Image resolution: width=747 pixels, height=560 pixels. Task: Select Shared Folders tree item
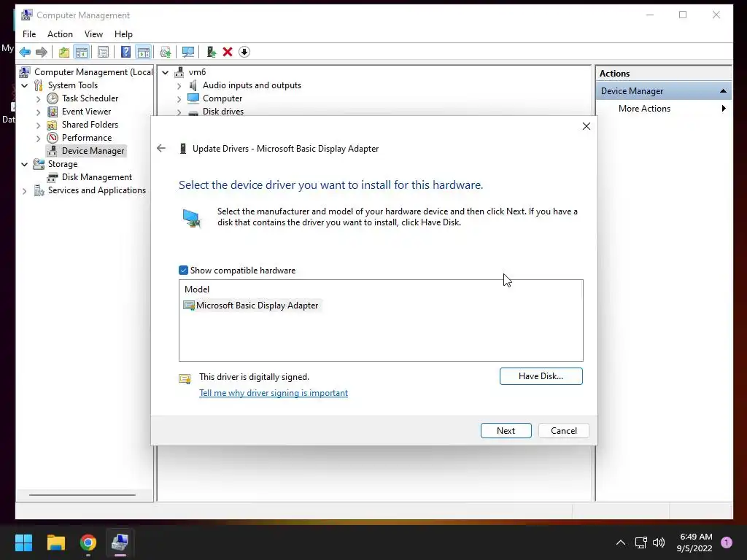coord(90,124)
